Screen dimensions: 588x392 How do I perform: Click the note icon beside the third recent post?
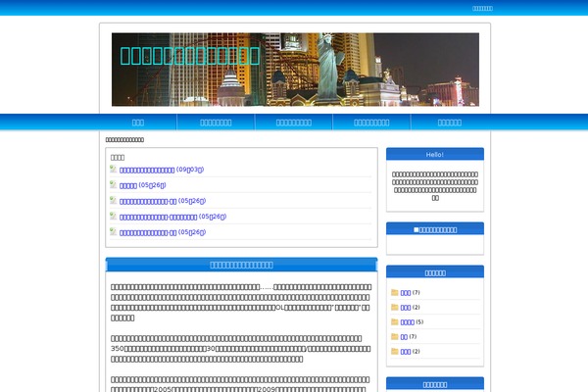113,200
